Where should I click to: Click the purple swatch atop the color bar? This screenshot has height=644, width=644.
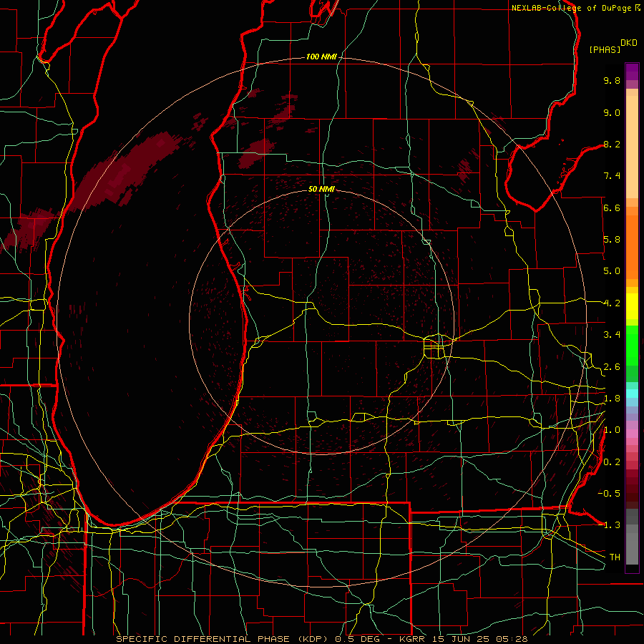pyautogui.click(x=632, y=72)
